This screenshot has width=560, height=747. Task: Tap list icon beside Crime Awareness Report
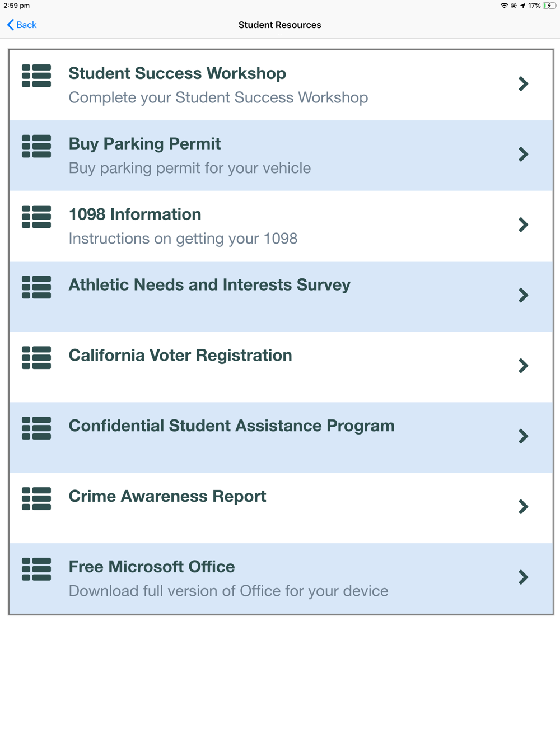pos(36,499)
